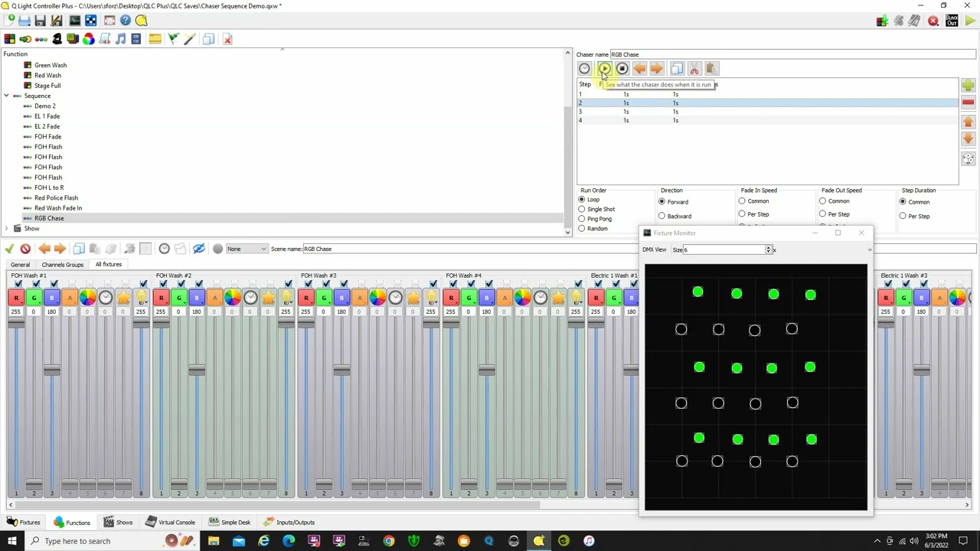Collapse the Sequence folder in function tree
This screenshot has height=551, width=980.
point(7,96)
